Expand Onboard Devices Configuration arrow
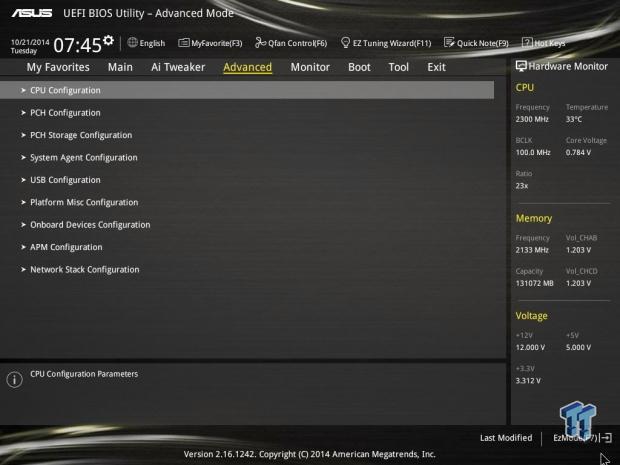 click(23, 225)
